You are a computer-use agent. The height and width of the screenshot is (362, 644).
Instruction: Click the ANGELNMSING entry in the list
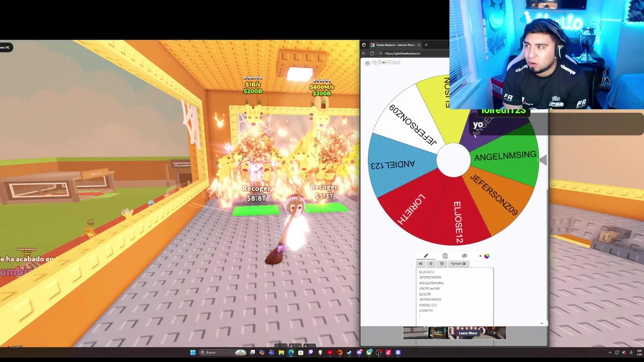point(431,283)
